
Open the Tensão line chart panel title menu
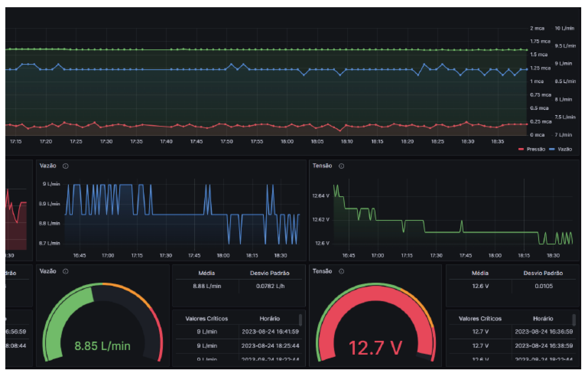[322, 166]
